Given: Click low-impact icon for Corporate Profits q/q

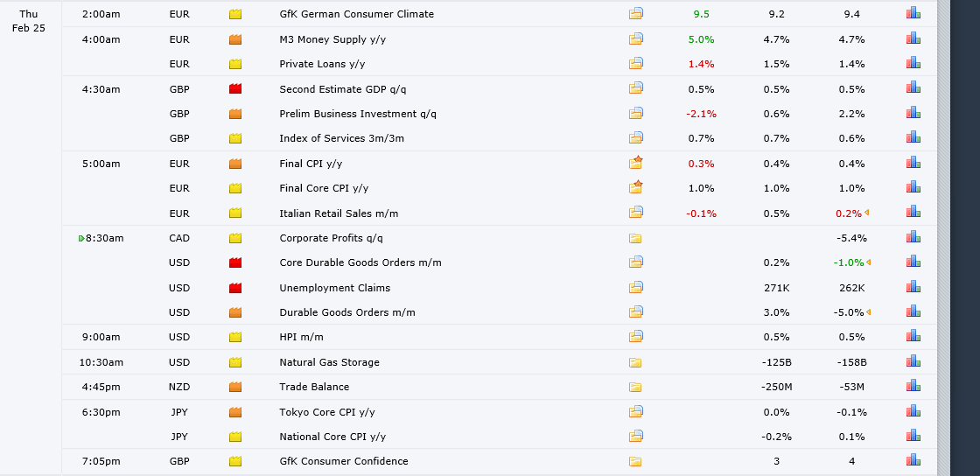Looking at the screenshot, I should [235, 238].
